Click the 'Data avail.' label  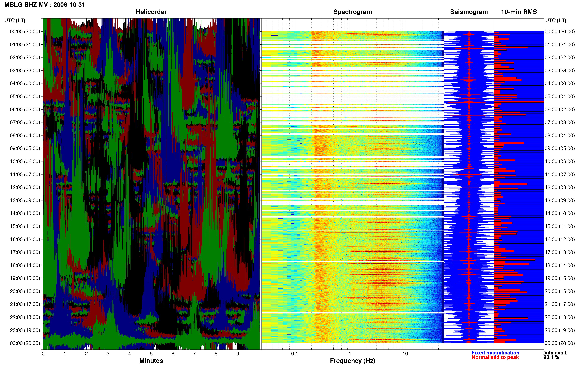[x=555, y=353]
